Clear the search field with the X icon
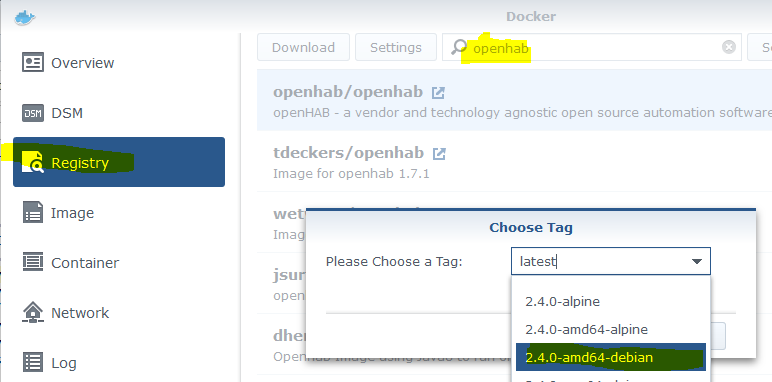The image size is (772, 382). [x=729, y=47]
